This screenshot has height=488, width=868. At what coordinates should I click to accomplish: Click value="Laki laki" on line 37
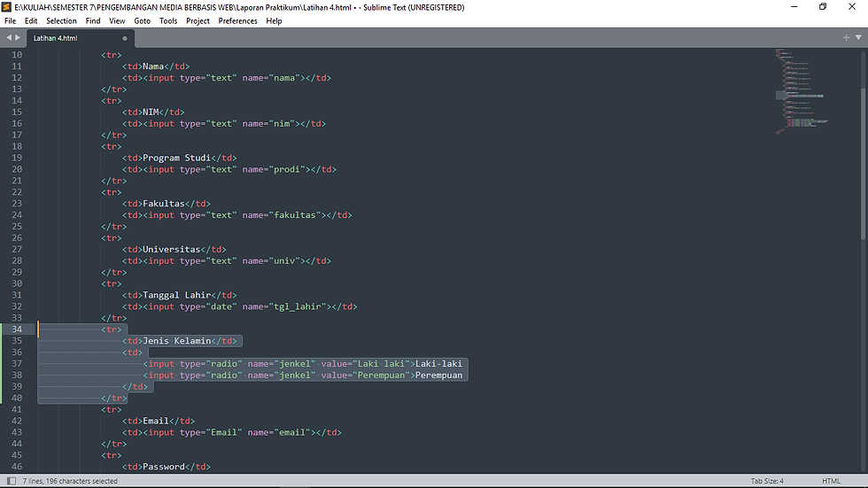(365, 364)
